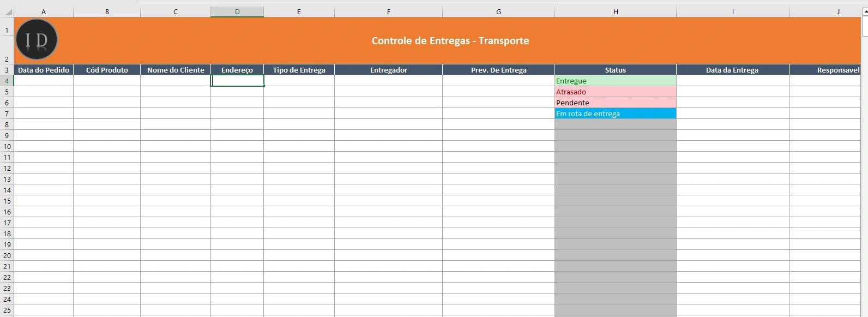Select the Entregador header cell
This screenshot has width=868, height=317.
pos(389,70)
